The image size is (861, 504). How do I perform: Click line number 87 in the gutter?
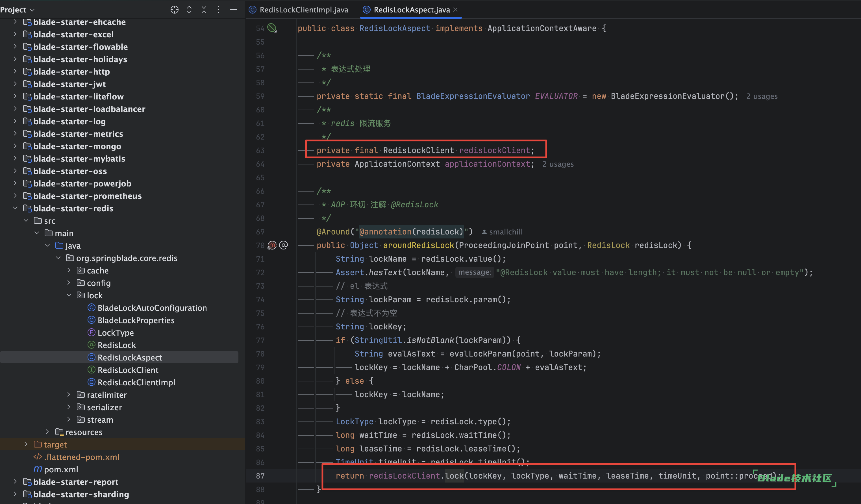click(x=260, y=476)
